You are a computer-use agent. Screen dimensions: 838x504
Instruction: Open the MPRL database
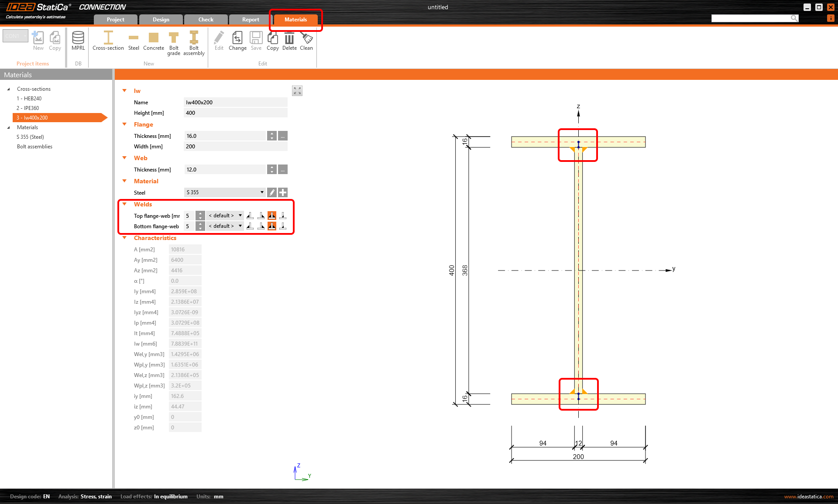78,41
